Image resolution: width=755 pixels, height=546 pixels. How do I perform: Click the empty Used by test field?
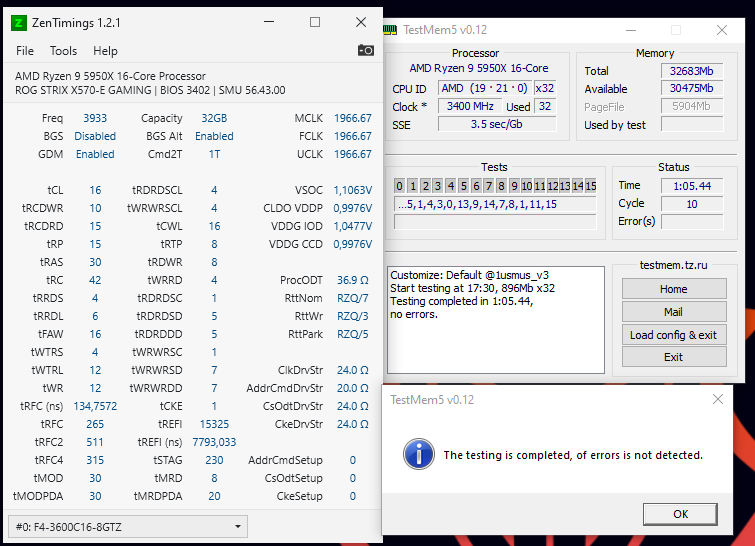pyautogui.click(x=692, y=125)
